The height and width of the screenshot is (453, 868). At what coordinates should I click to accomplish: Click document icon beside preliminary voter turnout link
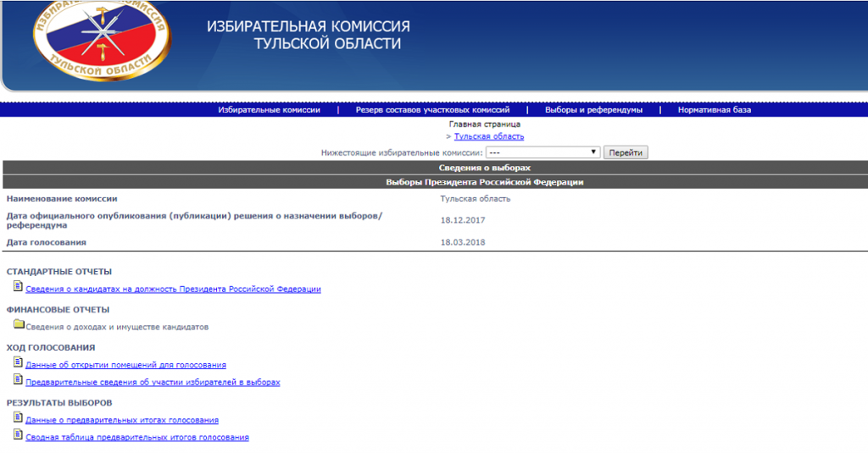tap(19, 380)
